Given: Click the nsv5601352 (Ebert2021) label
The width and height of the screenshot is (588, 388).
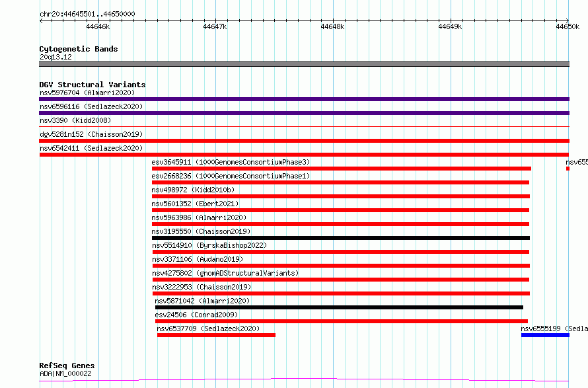Looking at the screenshot, I should [x=195, y=204].
